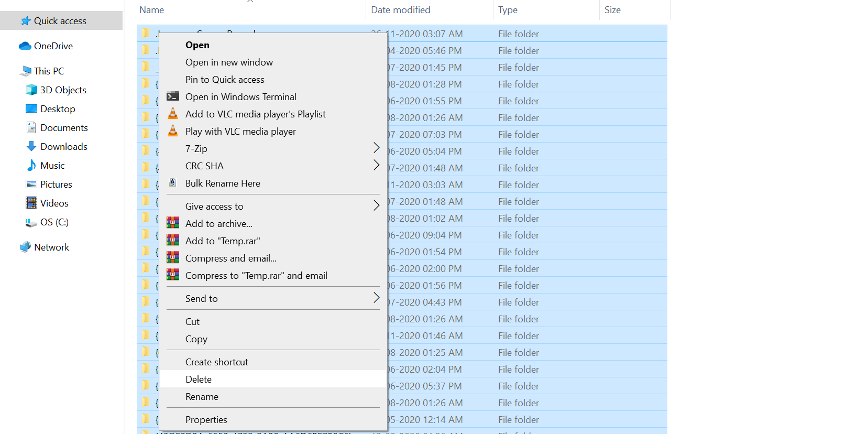Click VLC cone icon beside Add to Playlist
Viewport: 868px width, 434px height.
(173, 114)
